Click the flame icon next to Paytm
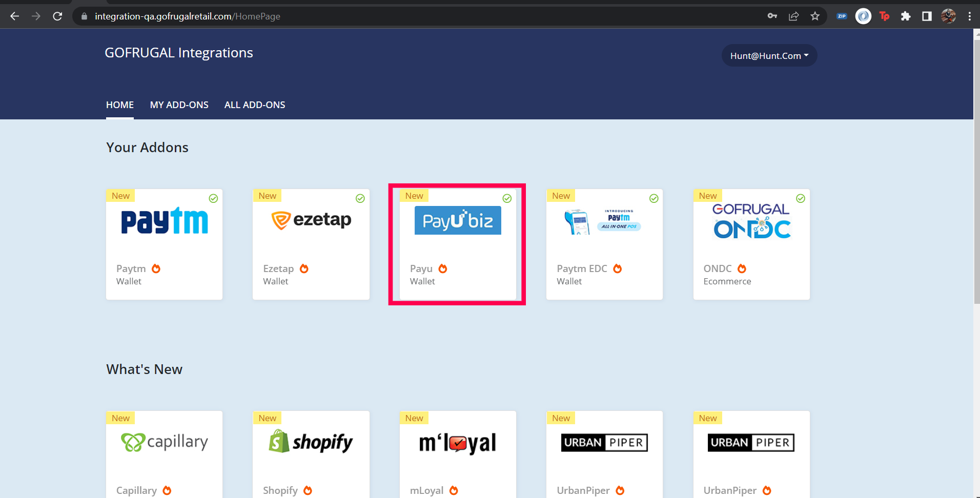980x498 pixels. 156,268
